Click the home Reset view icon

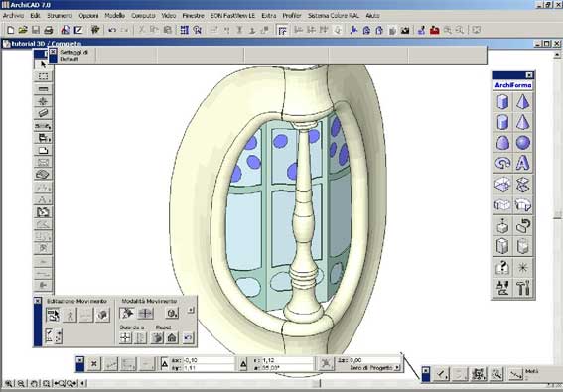tap(172, 337)
